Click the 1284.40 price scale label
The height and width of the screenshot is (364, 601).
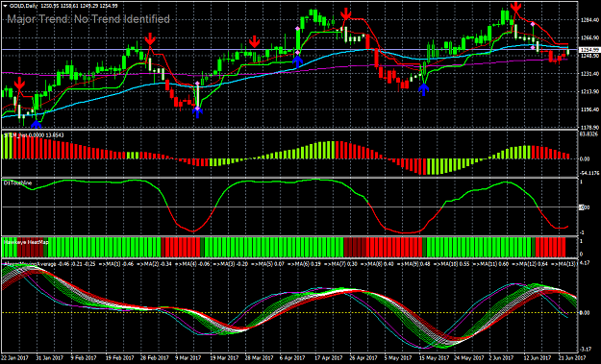[x=589, y=20]
